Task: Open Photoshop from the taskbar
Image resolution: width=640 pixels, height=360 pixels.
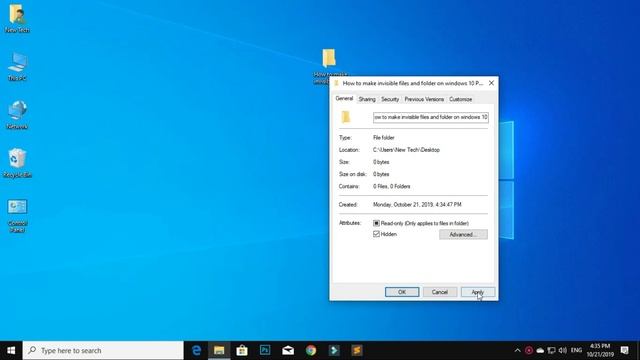Action: [x=265, y=350]
